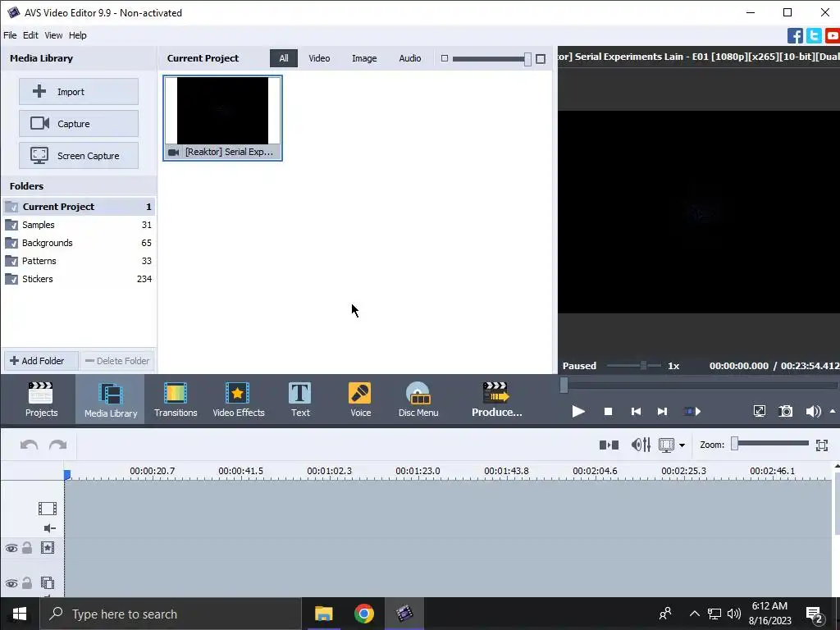Viewport: 840px width, 630px height.
Task: Filter media by Video
Action: pos(319,58)
